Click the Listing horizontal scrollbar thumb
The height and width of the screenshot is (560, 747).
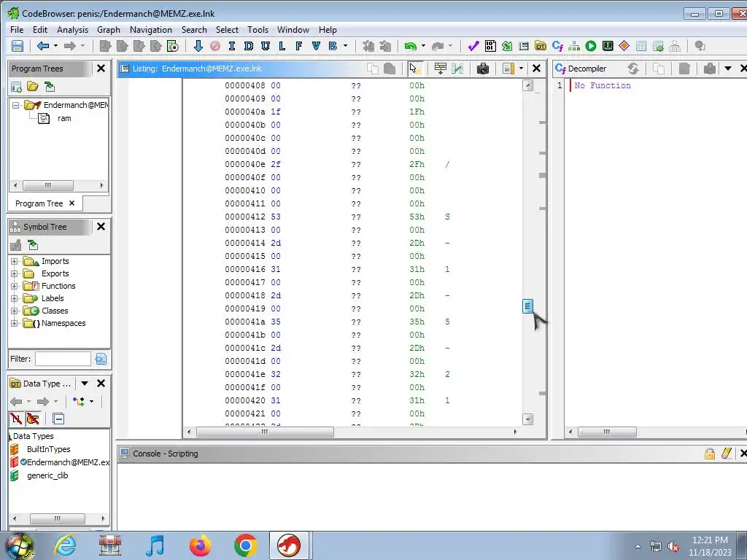pos(266,432)
